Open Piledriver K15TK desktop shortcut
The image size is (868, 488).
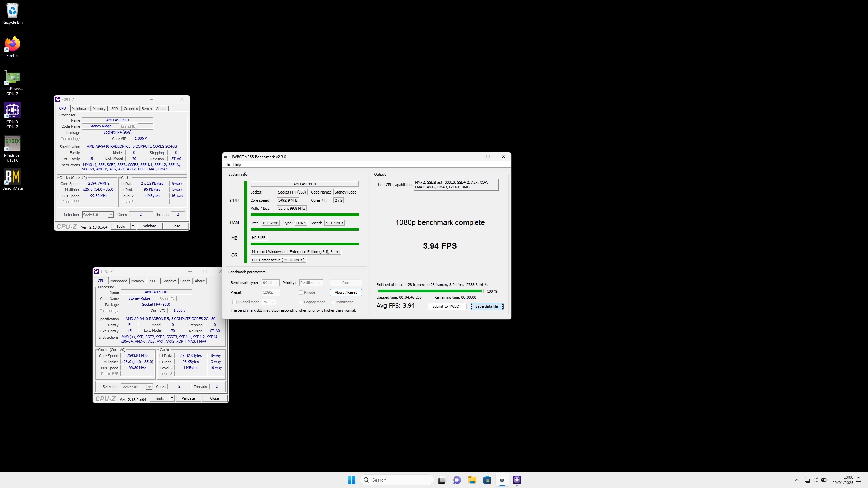pyautogui.click(x=13, y=149)
